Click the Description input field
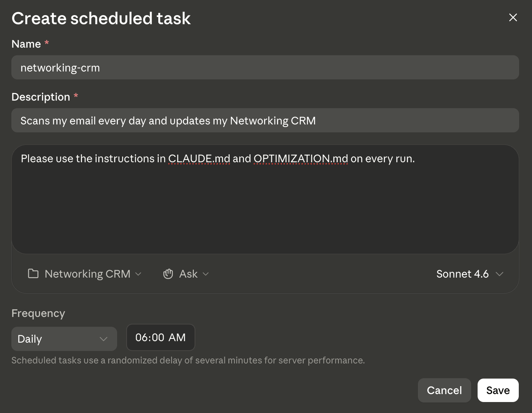 (x=265, y=120)
